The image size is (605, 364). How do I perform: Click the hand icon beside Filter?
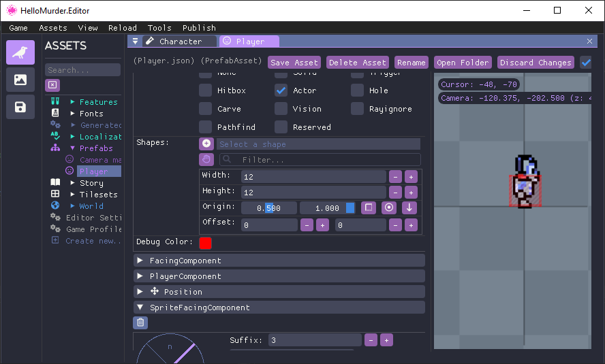pyautogui.click(x=206, y=159)
